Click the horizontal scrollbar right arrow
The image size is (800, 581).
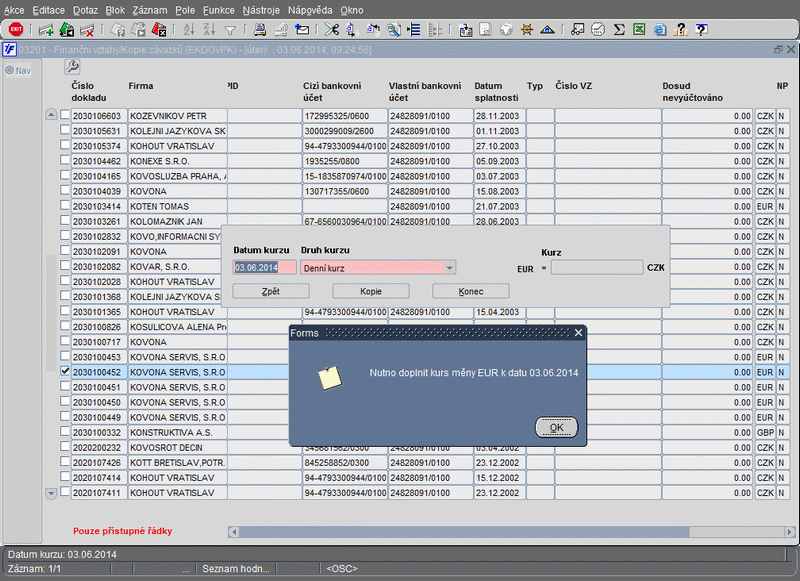point(789,532)
